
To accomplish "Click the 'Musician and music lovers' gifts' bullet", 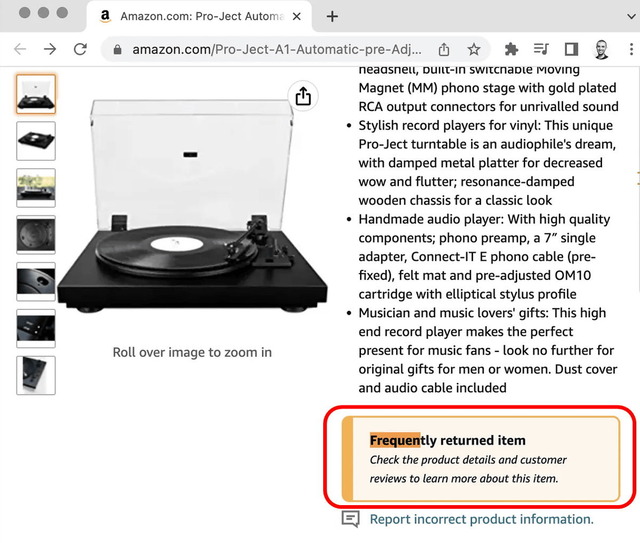I will 488,350.
